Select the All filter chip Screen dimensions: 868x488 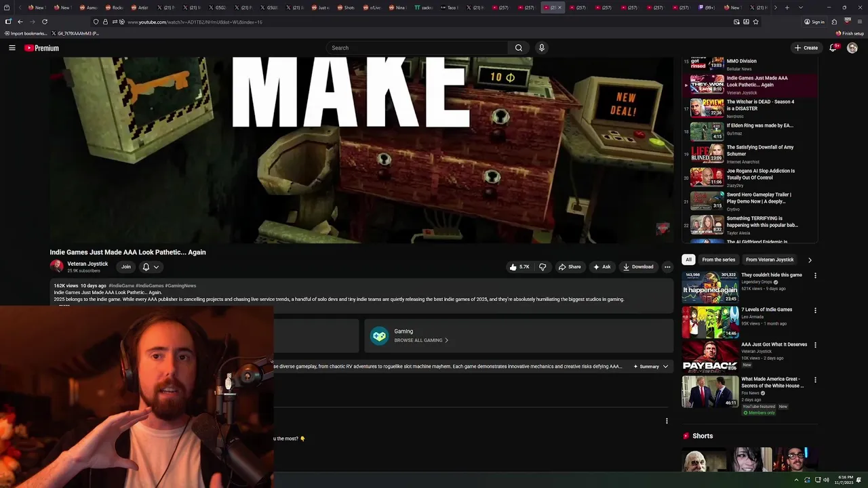688,260
